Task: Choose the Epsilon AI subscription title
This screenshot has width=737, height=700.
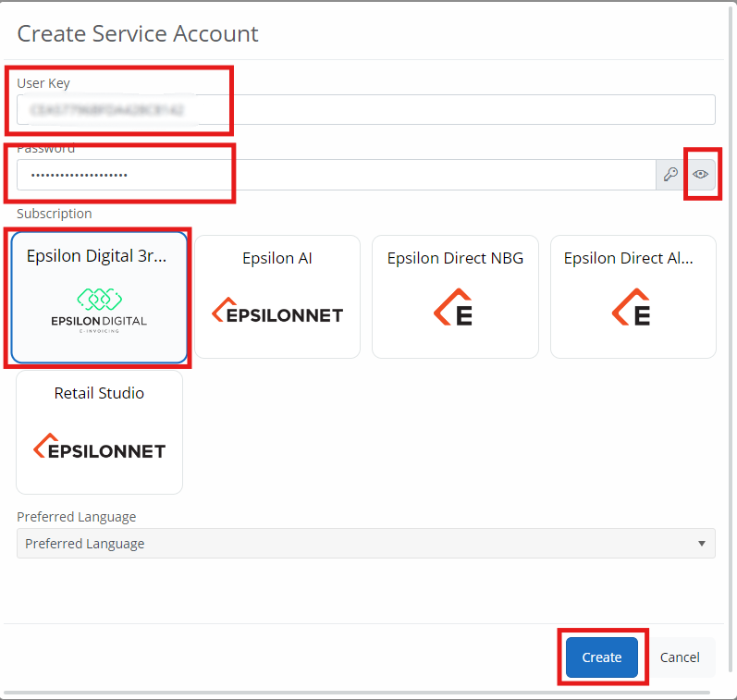Action: click(x=277, y=259)
